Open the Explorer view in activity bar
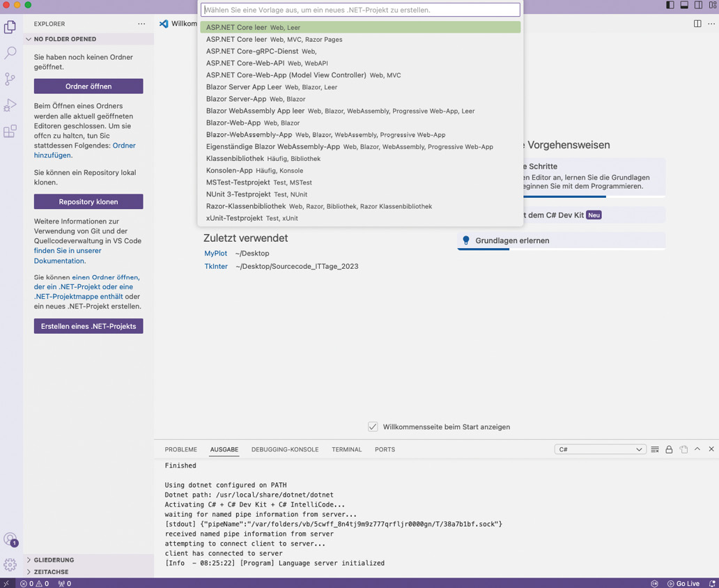The height and width of the screenshot is (588, 719). [x=10, y=27]
